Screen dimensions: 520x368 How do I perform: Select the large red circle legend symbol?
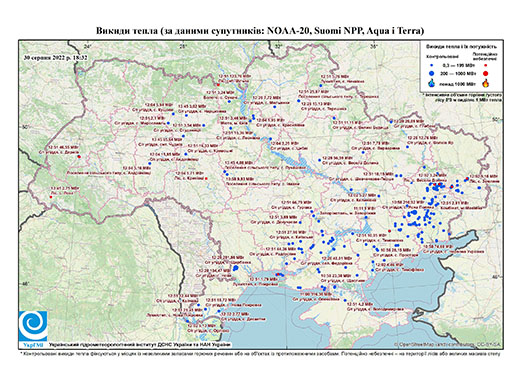(486, 73)
